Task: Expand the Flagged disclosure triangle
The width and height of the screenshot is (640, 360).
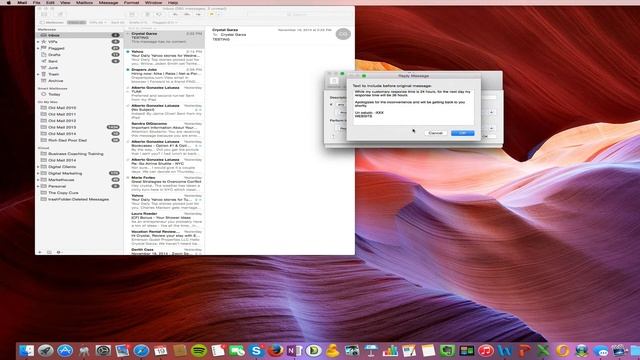Action: [38, 48]
